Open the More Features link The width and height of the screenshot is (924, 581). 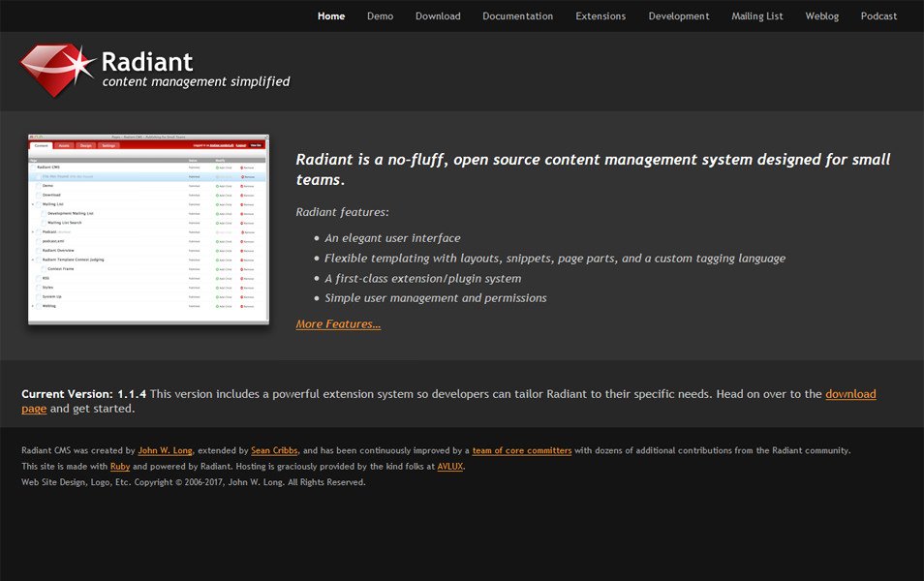point(336,323)
